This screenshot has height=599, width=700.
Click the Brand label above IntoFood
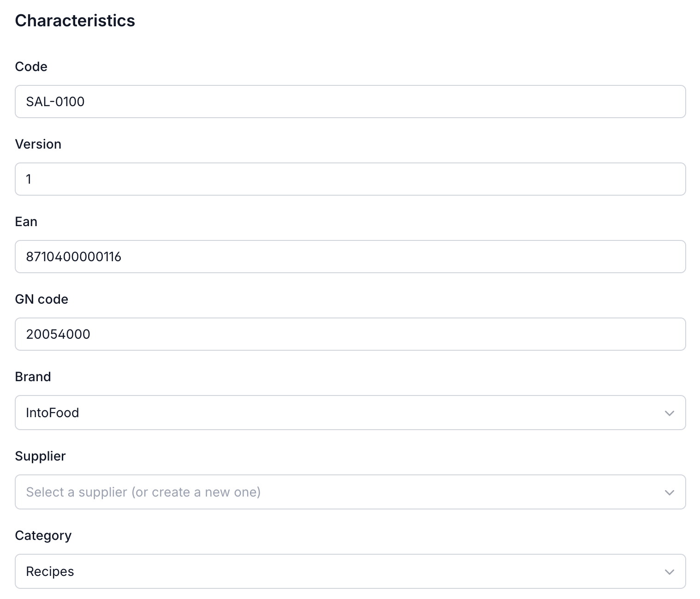pos(33,377)
